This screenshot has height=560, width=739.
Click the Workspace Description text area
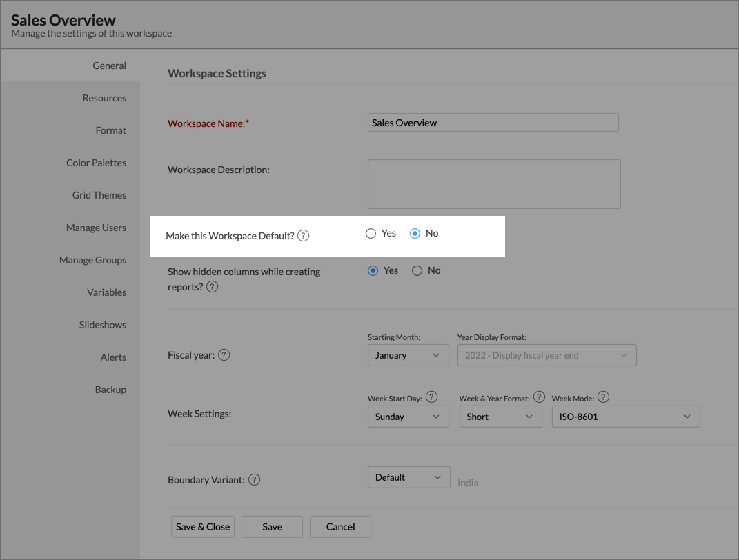click(494, 184)
